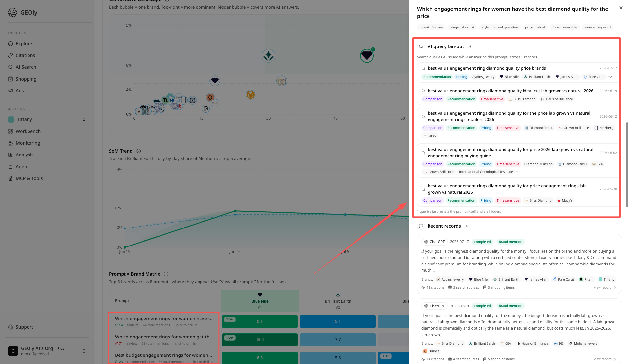Image resolution: width=629 pixels, height=364 pixels.
Task: Click the AI query fan-out search icon
Action: tap(421, 46)
